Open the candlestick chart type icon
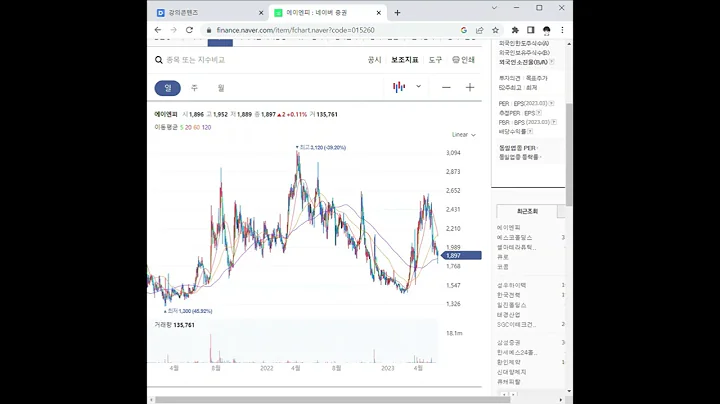 pos(399,87)
